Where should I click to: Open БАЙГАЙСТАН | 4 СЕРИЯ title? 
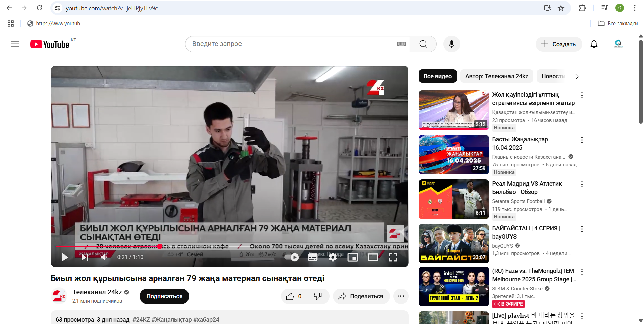click(x=526, y=232)
